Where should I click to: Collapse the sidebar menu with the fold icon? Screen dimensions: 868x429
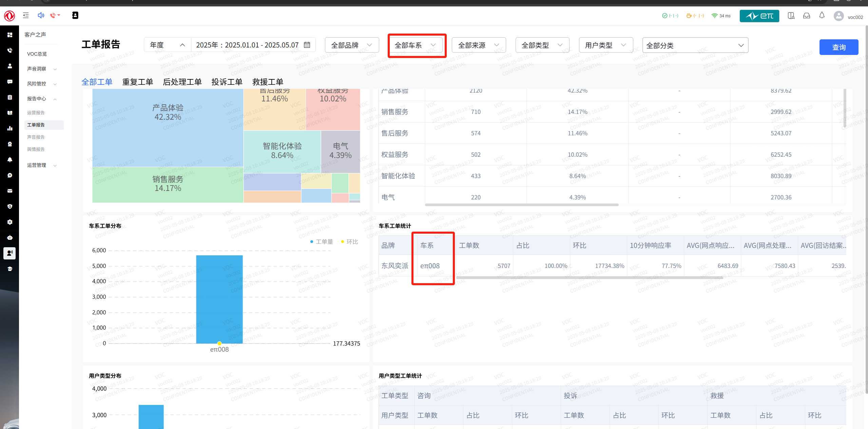26,15
